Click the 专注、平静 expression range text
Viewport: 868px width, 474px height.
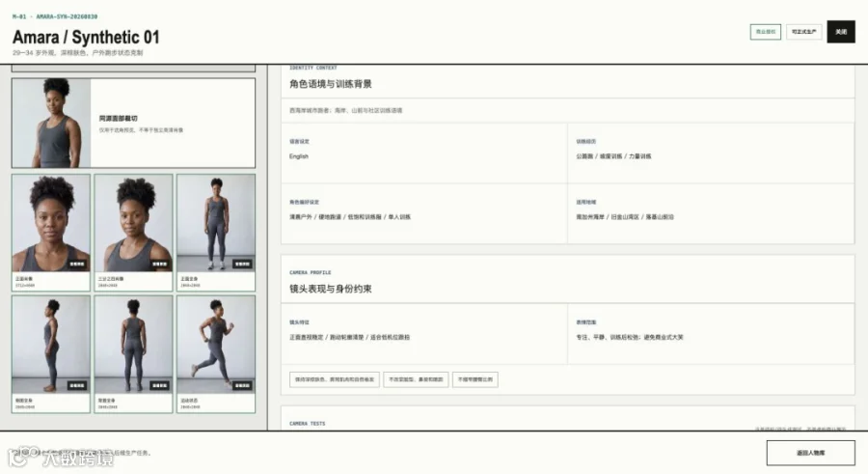tap(630, 337)
